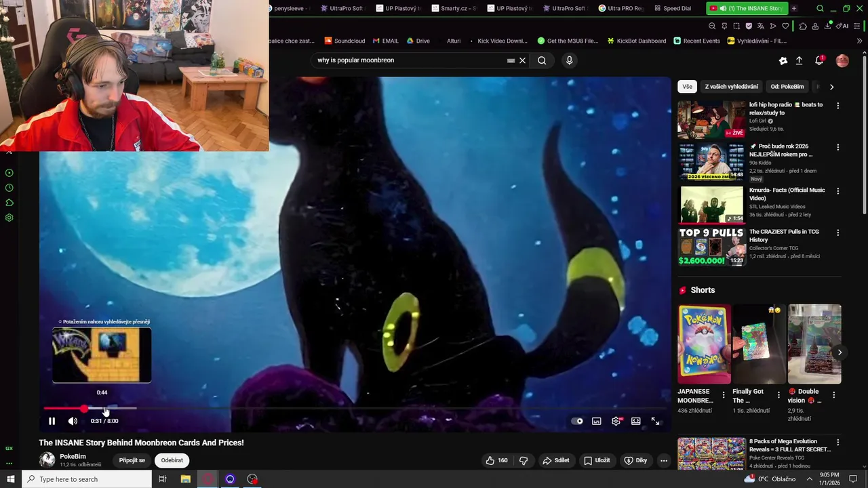Click the Připojit se join button
Viewport: 868px width, 488px height.
pyautogui.click(x=132, y=460)
